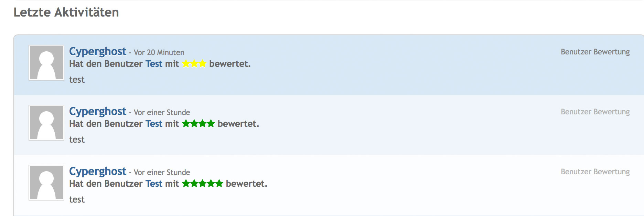Open Cyperghost profile in the four-star entry
This screenshot has height=216, width=644.
pyautogui.click(x=98, y=112)
